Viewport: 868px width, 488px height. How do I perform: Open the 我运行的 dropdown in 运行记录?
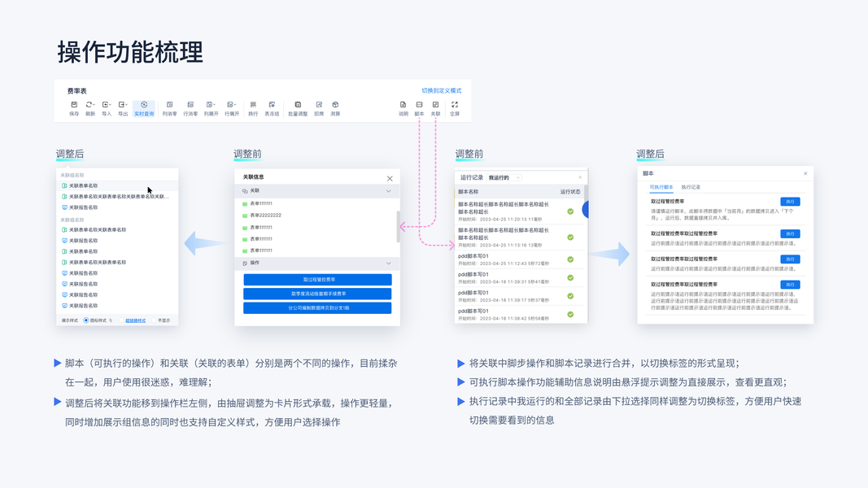click(x=504, y=177)
